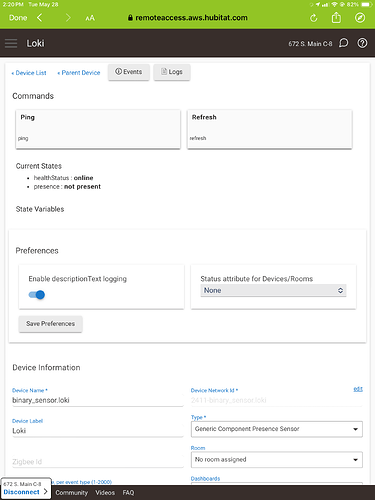
Task: Toggle Enable descriptionText logging switch
Action: [x=37, y=295]
